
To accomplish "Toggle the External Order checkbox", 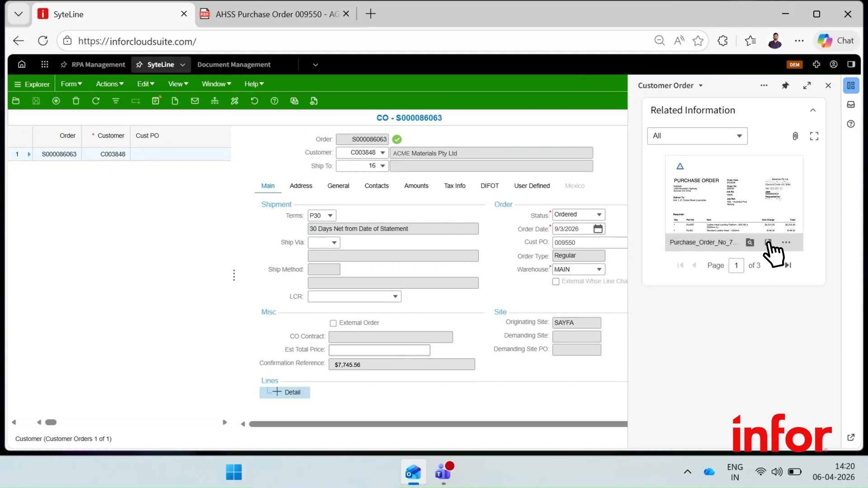I will [x=333, y=323].
